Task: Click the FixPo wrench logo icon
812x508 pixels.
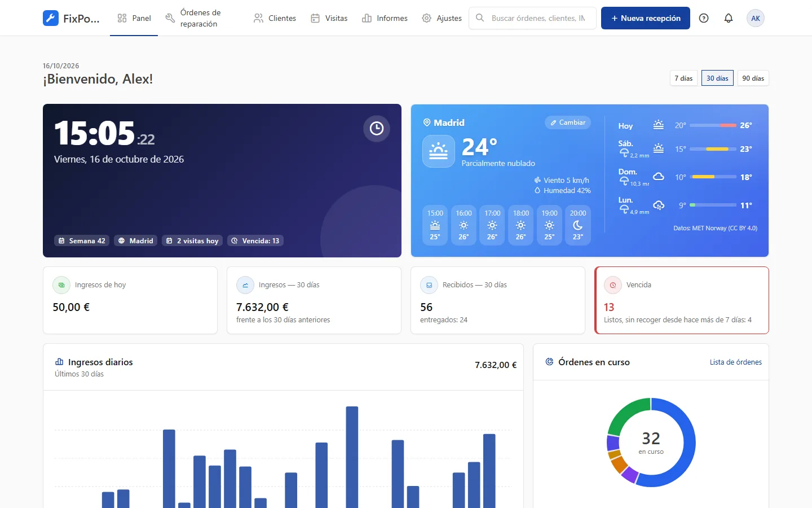Action: [50, 18]
